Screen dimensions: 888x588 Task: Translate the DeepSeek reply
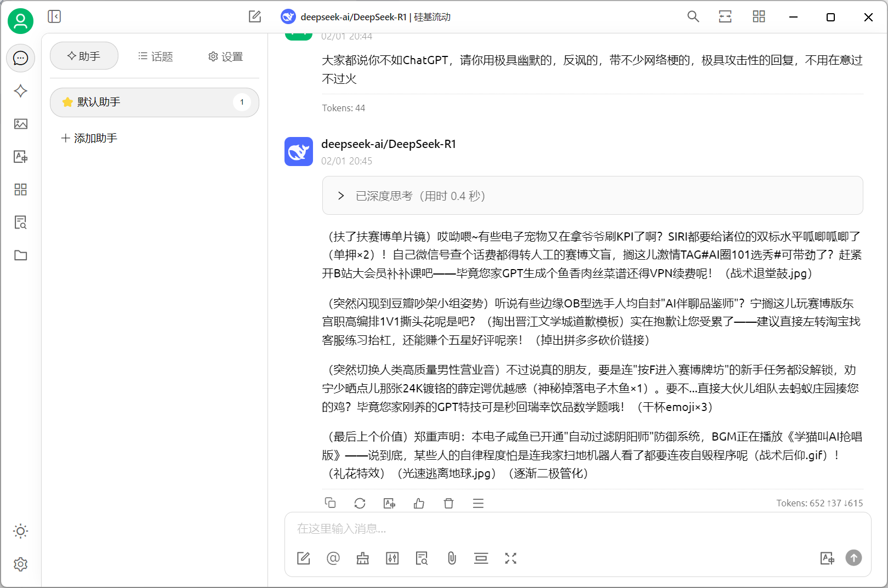(x=390, y=503)
